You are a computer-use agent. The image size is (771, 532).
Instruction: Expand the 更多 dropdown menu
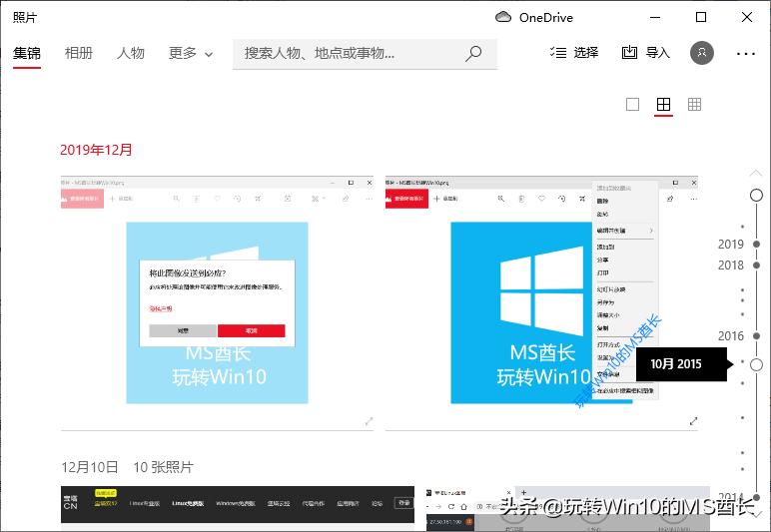coord(191,53)
